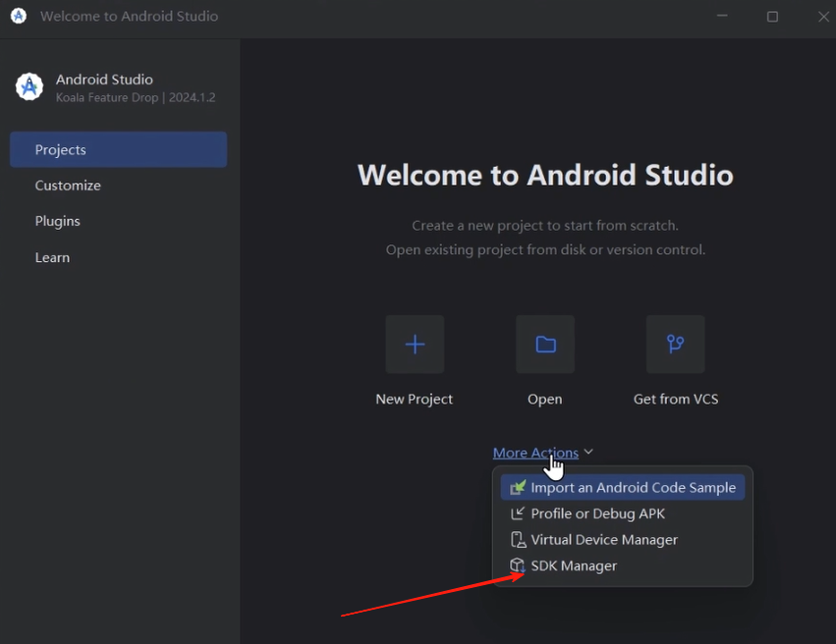This screenshot has height=644, width=836.
Task: Click the Get from VCS branch icon
Action: pyautogui.click(x=676, y=345)
